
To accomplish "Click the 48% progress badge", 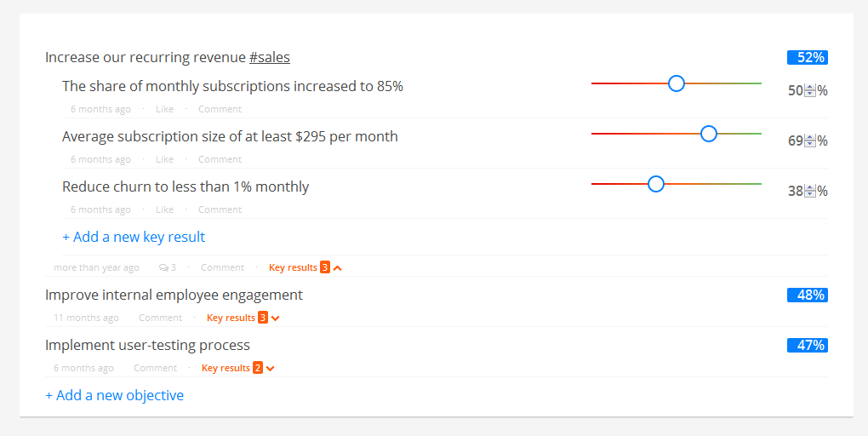I will click(x=807, y=295).
